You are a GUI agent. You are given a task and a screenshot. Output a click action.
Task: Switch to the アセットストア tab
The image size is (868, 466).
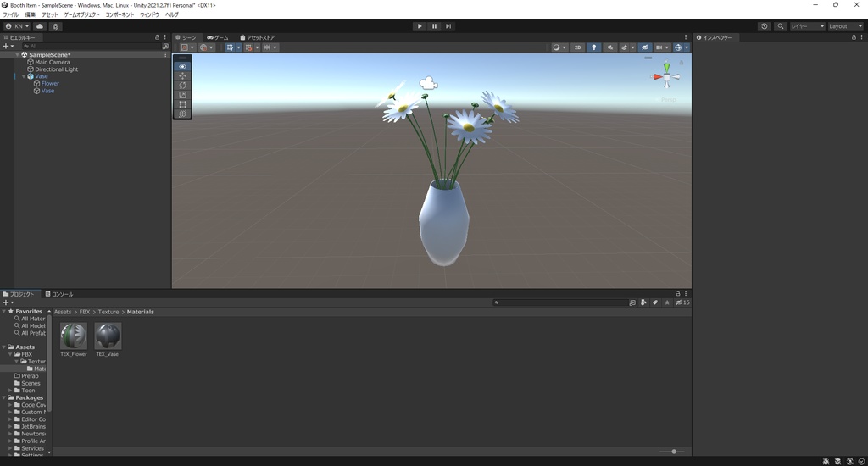tap(257, 37)
